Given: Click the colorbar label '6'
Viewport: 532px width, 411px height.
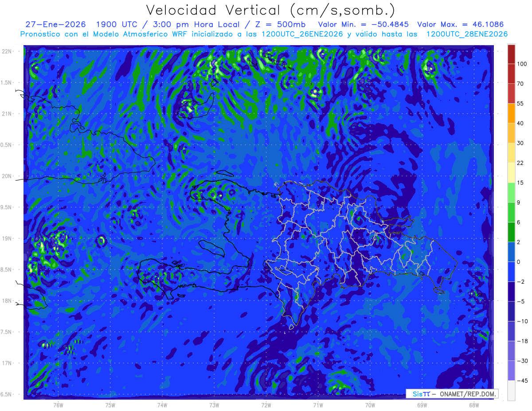Looking at the screenshot, I should (x=519, y=222).
